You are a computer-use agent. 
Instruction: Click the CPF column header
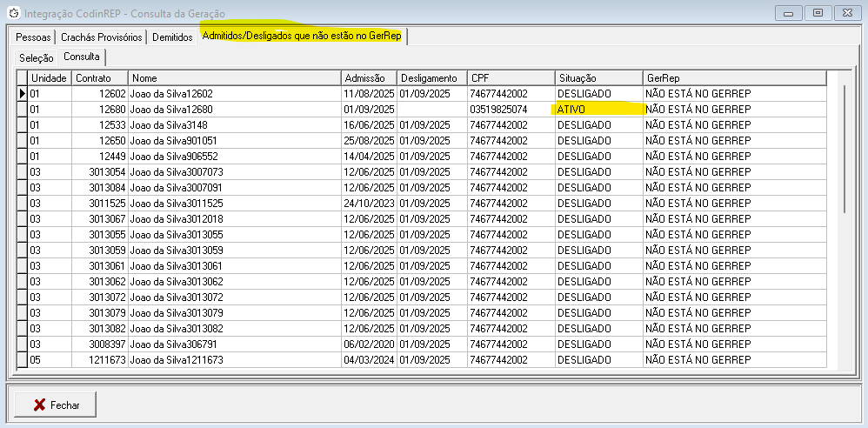click(x=511, y=78)
